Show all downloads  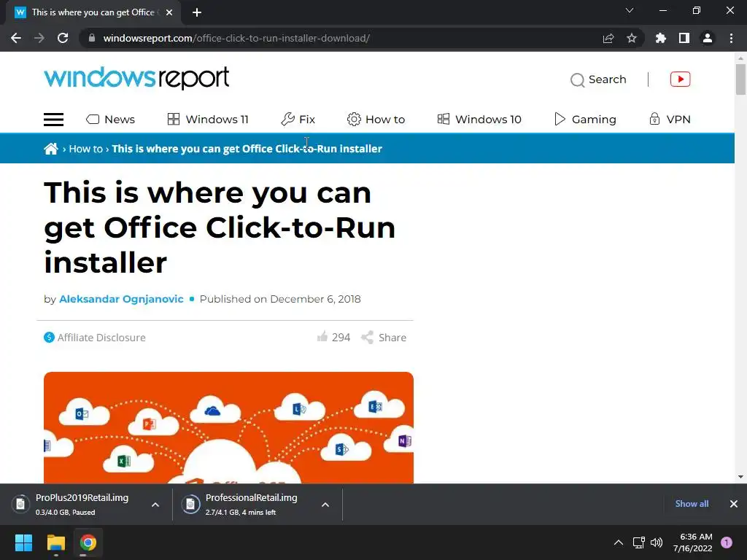click(x=692, y=504)
